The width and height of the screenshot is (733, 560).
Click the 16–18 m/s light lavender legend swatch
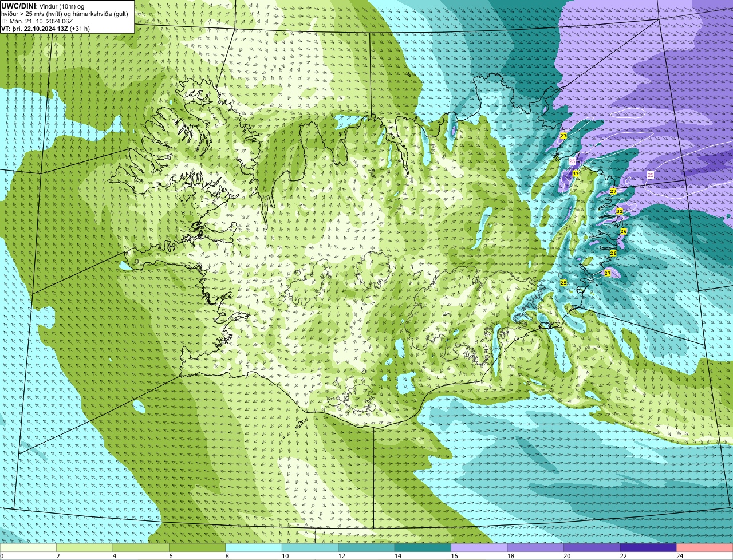click(x=479, y=547)
